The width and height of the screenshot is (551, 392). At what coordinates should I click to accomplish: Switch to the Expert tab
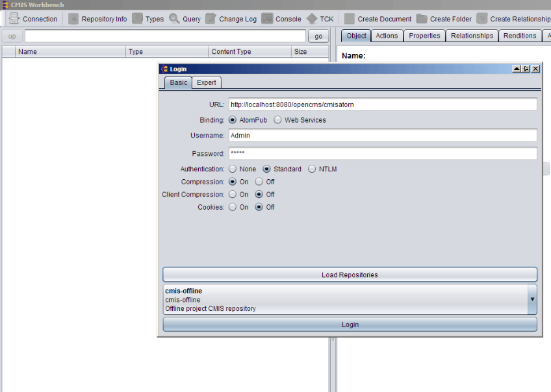(x=207, y=82)
